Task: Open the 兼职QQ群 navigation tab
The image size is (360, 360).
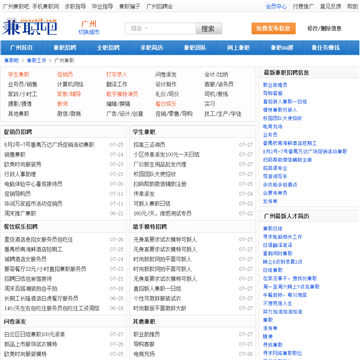Action: pos(282,48)
